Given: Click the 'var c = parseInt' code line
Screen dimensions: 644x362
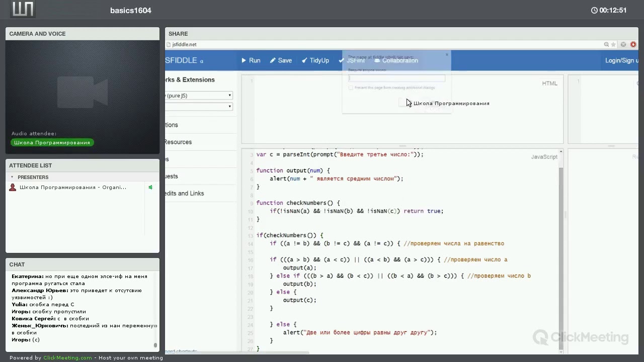Looking at the screenshot, I should 340,154.
